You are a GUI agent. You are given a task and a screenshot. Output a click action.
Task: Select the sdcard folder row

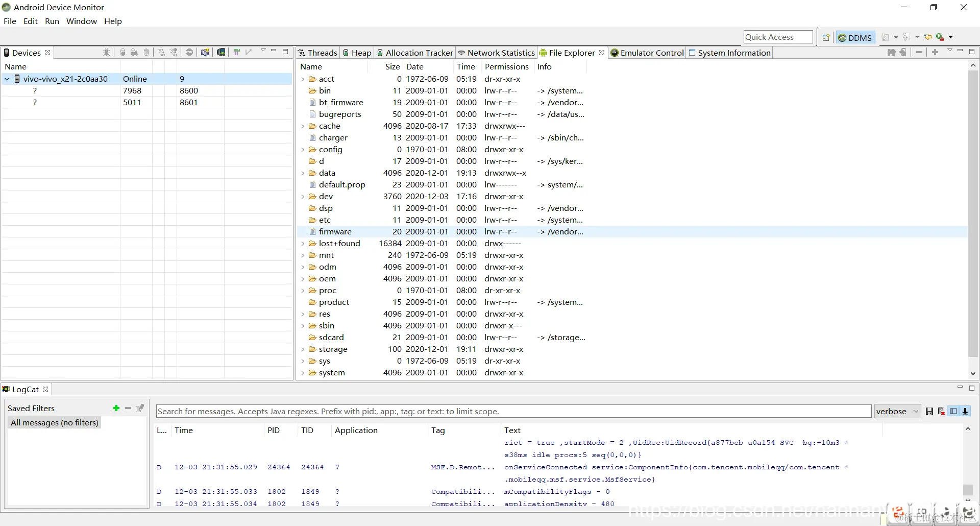pyautogui.click(x=632, y=338)
